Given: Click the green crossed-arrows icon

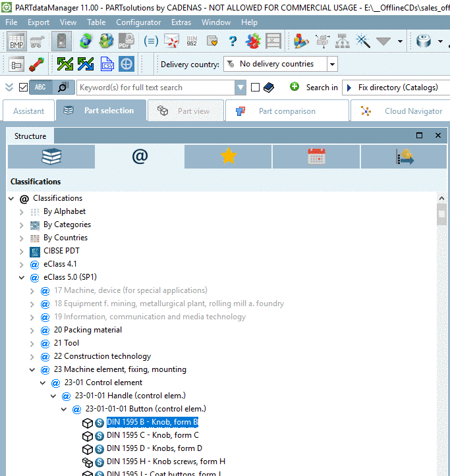Looking at the screenshot, I should tap(65, 64).
